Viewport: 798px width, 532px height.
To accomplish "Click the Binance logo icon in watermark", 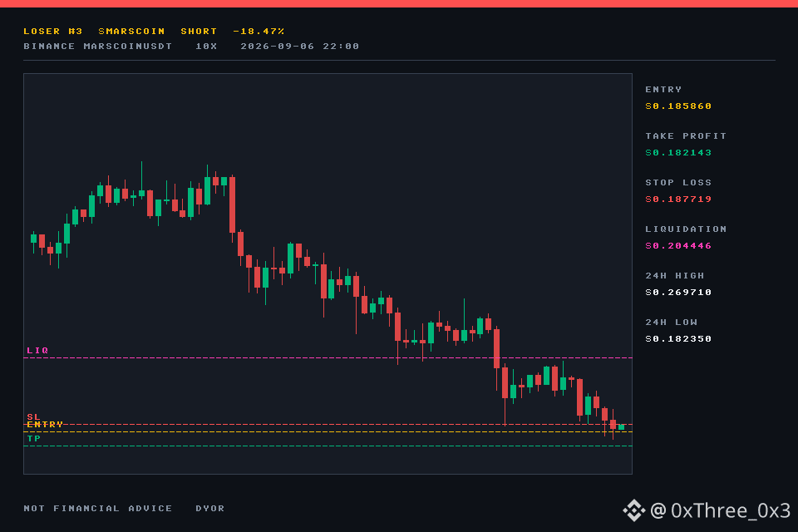I will 633,510.
